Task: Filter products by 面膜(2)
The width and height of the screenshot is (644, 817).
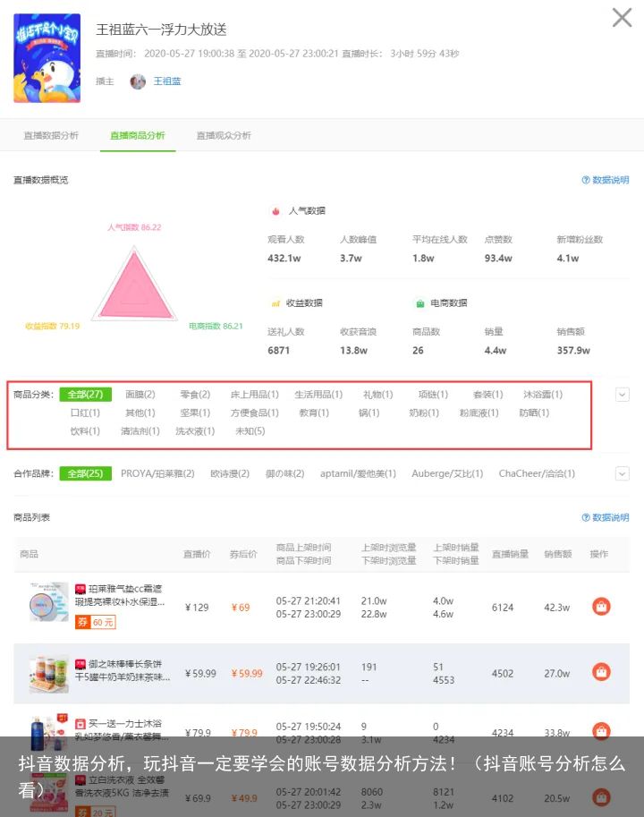Action: pos(140,395)
